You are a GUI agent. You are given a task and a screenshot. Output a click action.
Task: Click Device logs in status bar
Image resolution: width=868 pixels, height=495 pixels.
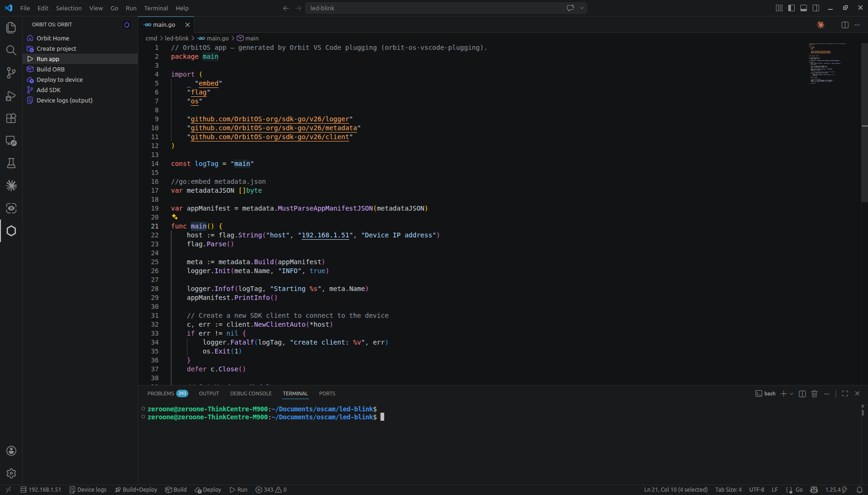pyautogui.click(x=88, y=490)
